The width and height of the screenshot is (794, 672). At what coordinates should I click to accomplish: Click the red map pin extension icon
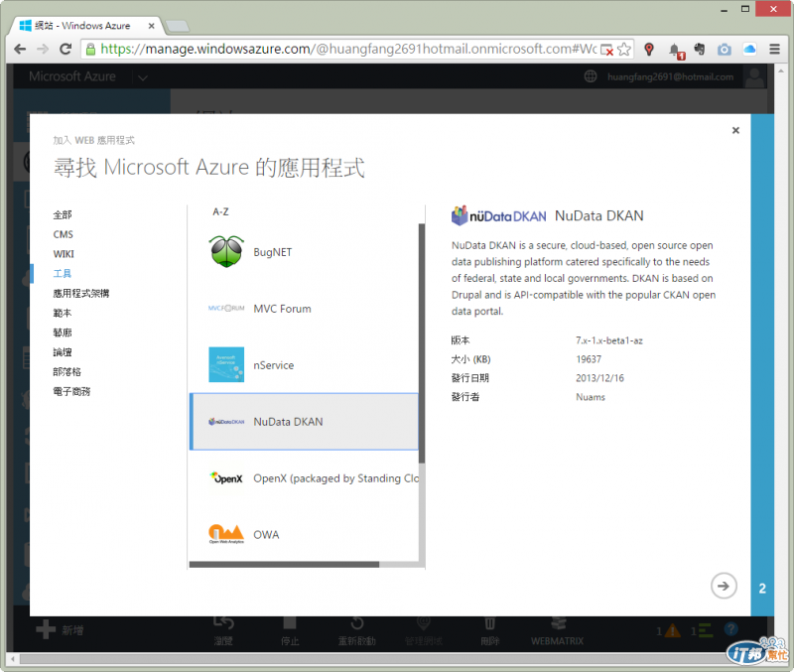coord(649,49)
